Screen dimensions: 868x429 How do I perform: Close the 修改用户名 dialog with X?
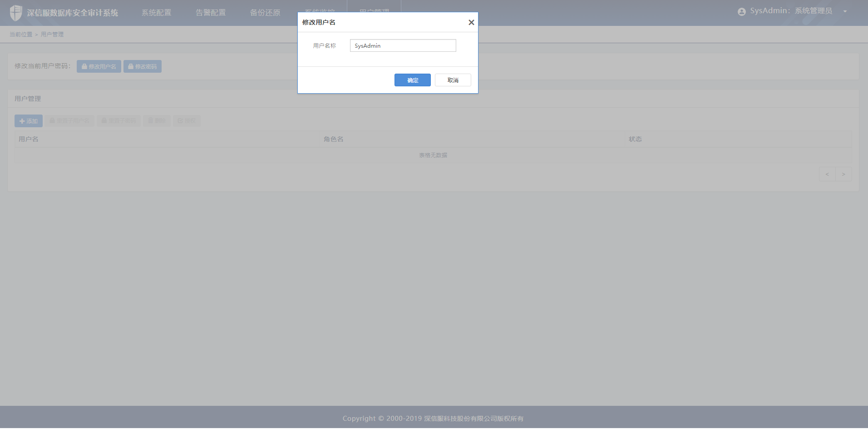point(471,22)
